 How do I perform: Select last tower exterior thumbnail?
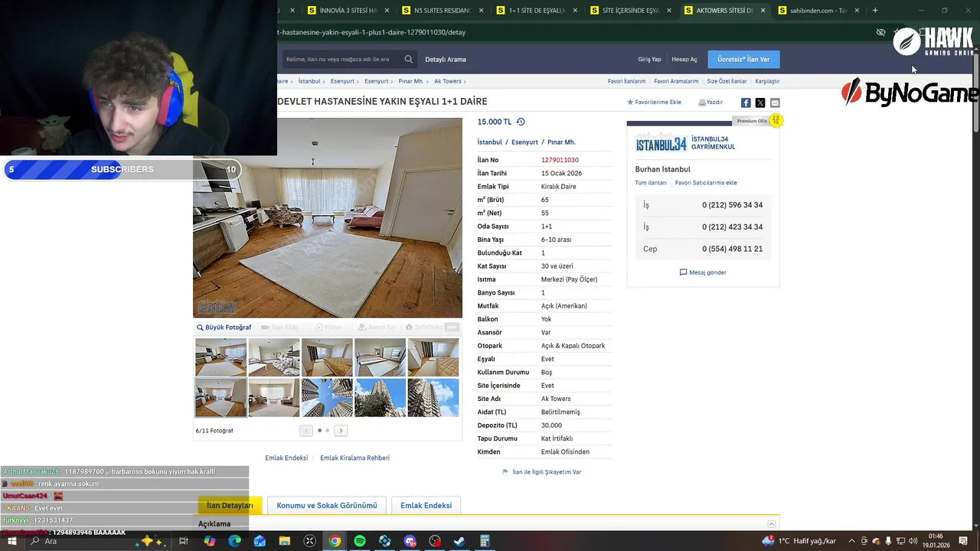point(433,398)
